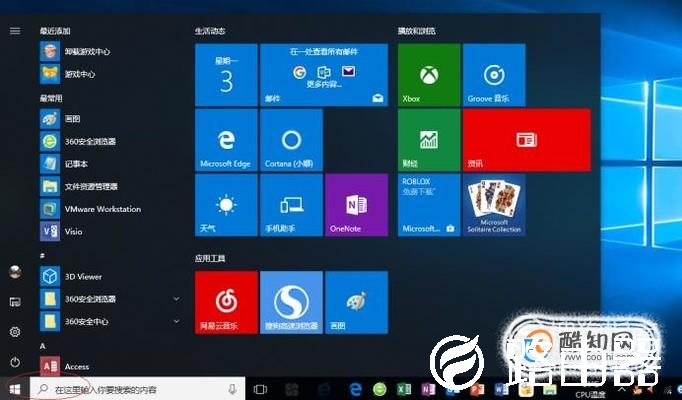Image resolution: width=682 pixels, height=400 pixels.
Task: Select the 播放和浏览 group title
Action: (416, 31)
